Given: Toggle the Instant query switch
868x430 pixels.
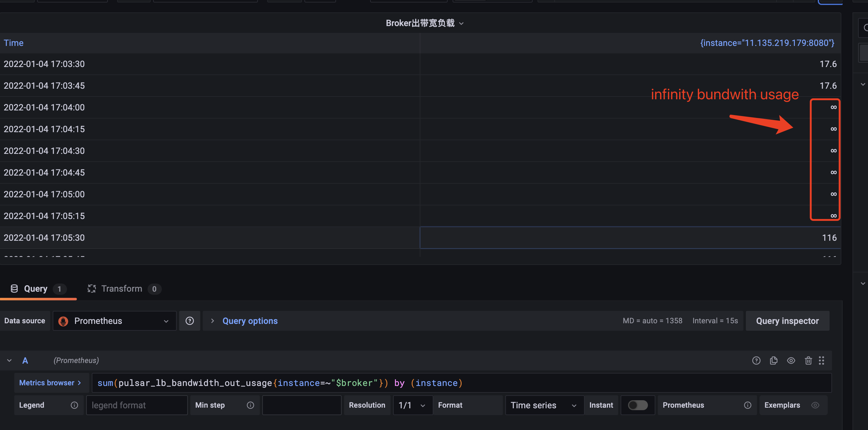Looking at the screenshot, I should (x=638, y=405).
